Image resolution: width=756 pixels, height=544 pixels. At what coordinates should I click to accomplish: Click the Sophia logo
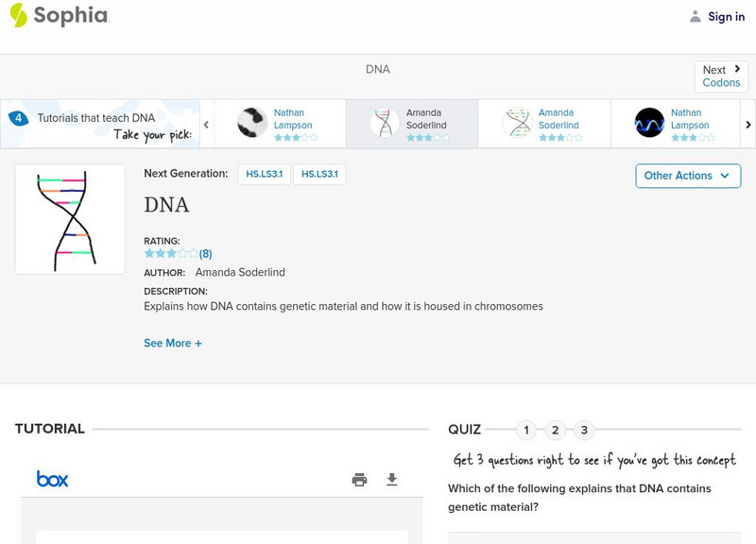(59, 15)
